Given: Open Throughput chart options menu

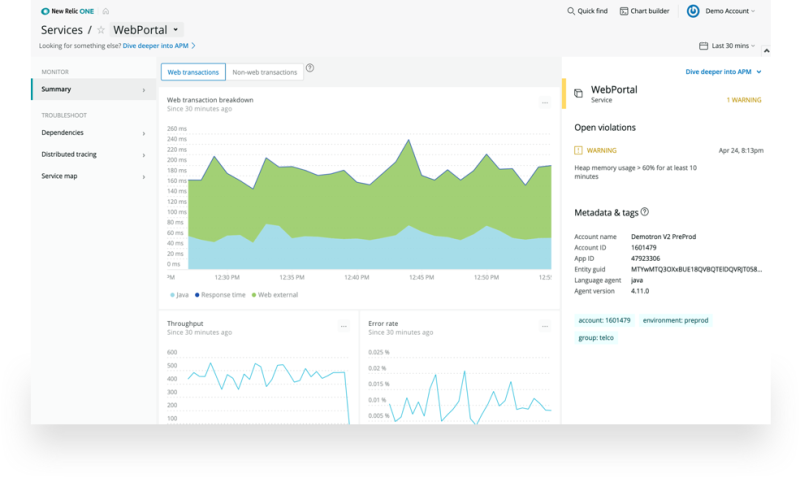Looking at the screenshot, I should [x=343, y=326].
